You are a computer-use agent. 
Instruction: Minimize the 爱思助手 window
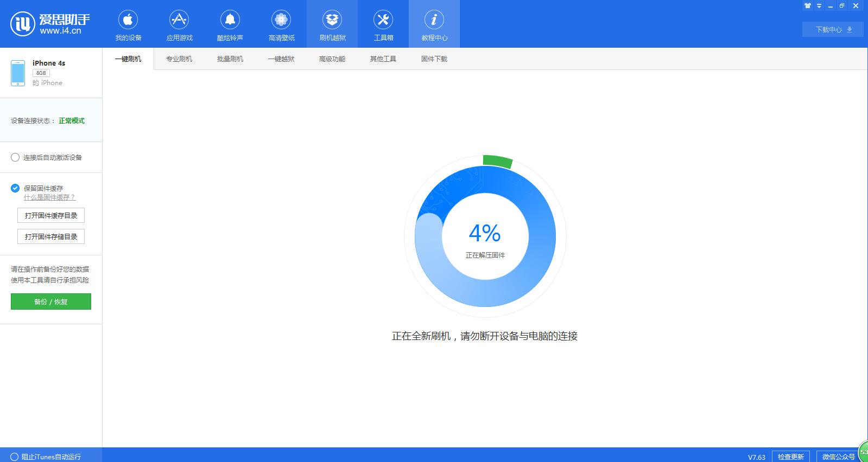click(x=831, y=6)
